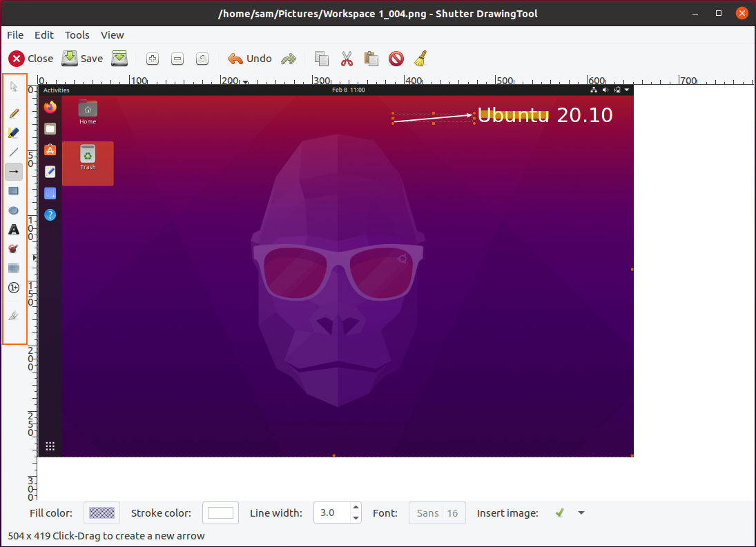Open the Sans 16 font chooser
756x547 pixels.
point(437,513)
